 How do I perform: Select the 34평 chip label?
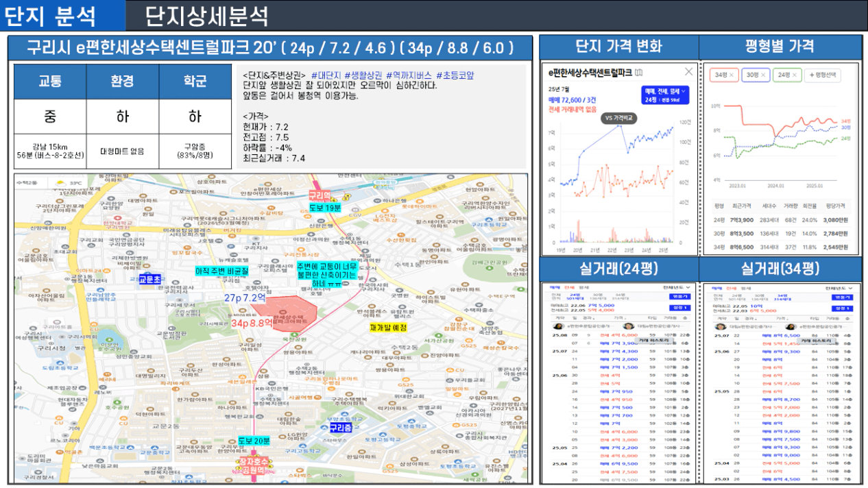pos(721,75)
